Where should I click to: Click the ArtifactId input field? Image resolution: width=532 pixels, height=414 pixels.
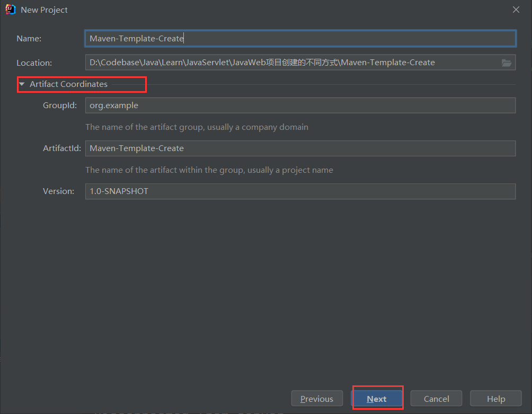coord(300,148)
